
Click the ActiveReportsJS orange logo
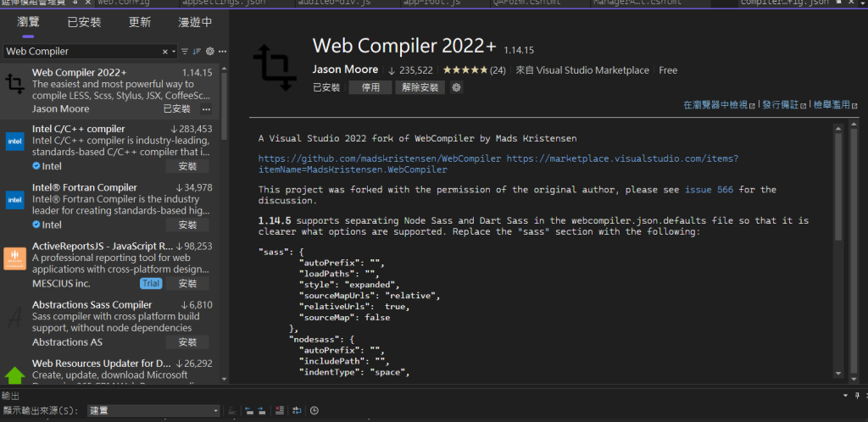coord(15,258)
